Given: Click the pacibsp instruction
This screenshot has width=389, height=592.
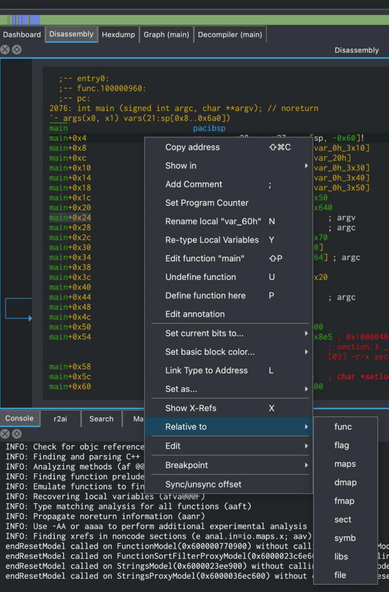Looking at the screenshot, I should pos(209,128).
